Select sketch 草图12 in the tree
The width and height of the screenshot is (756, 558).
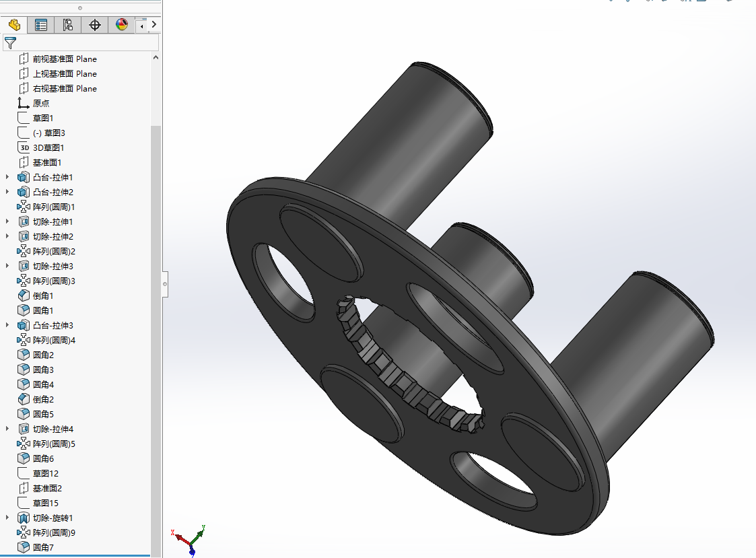pyautogui.click(x=45, y=474)
